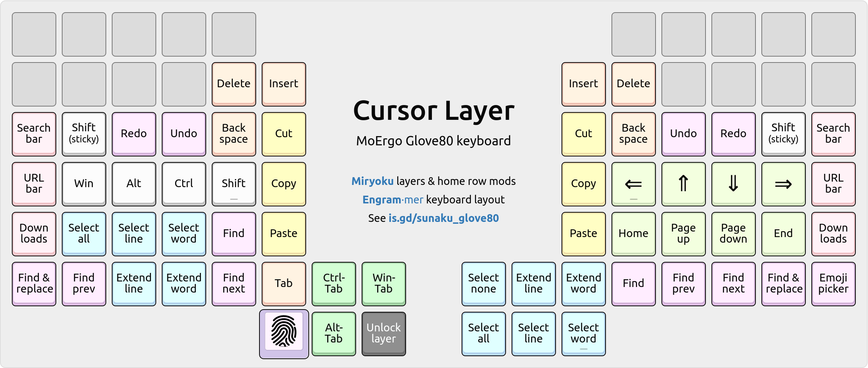Click the Home key
Image resolution: width=868 pixels, height=368 pixels.
(633, 234)
